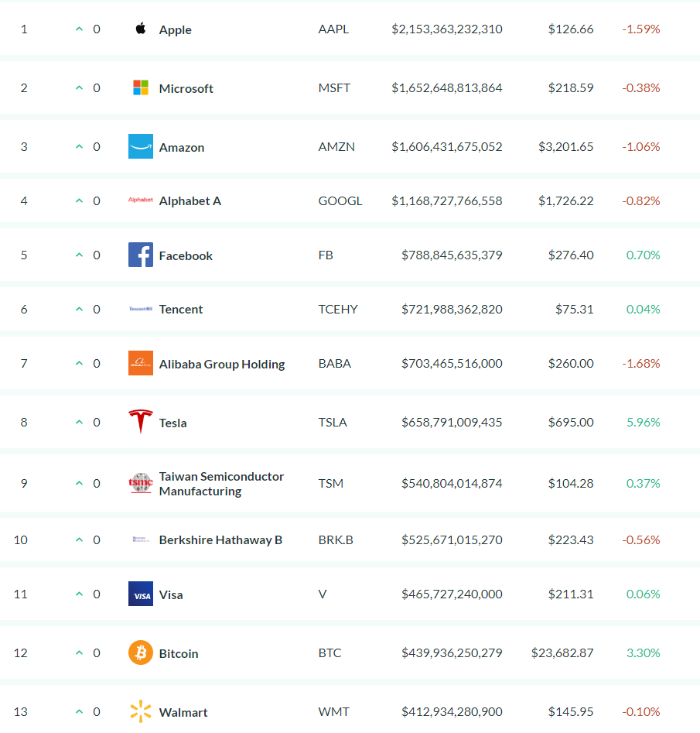Click Tesla's 5.96% change value
700x733 pixels.
coord(643,422)
